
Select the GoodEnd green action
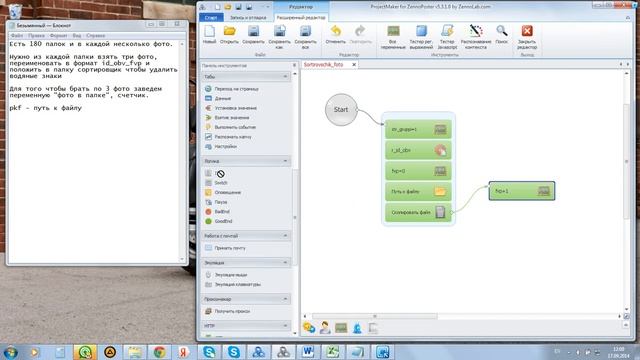(218, 221)
